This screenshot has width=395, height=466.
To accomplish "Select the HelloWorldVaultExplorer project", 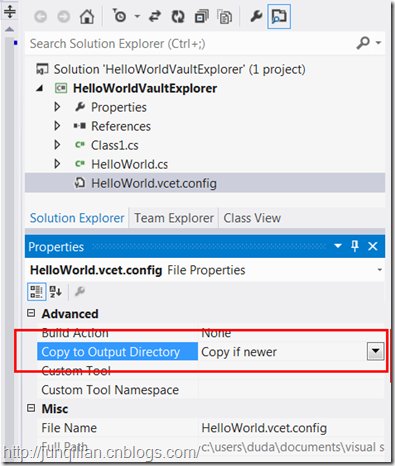I will pyautogui.click(x=145, y=88).
